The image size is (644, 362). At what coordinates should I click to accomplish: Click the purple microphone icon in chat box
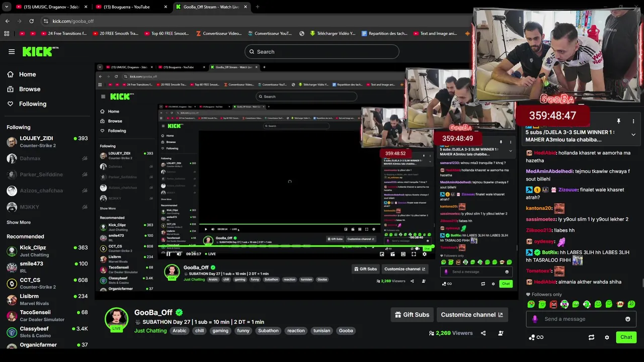[x=534, y=319]
